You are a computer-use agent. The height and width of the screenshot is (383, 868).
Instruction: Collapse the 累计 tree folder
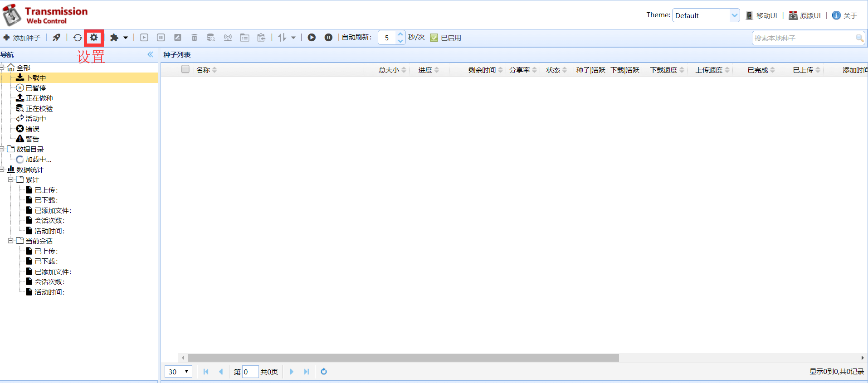click(x=10, y=179)
